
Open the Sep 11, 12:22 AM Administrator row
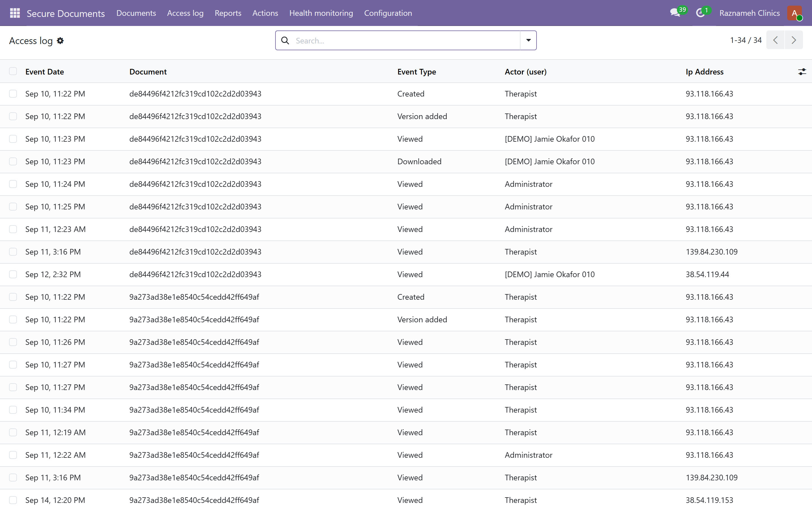pos(406,455)
